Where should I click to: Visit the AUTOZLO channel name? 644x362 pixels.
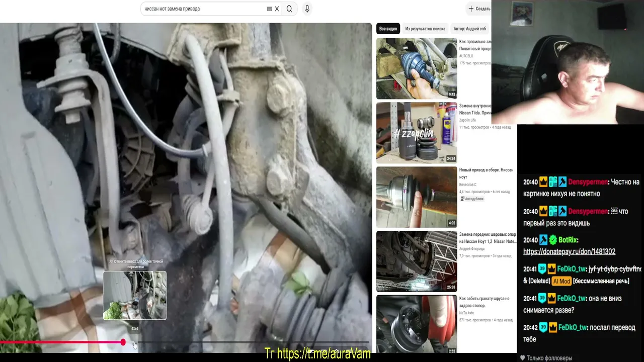466,56
